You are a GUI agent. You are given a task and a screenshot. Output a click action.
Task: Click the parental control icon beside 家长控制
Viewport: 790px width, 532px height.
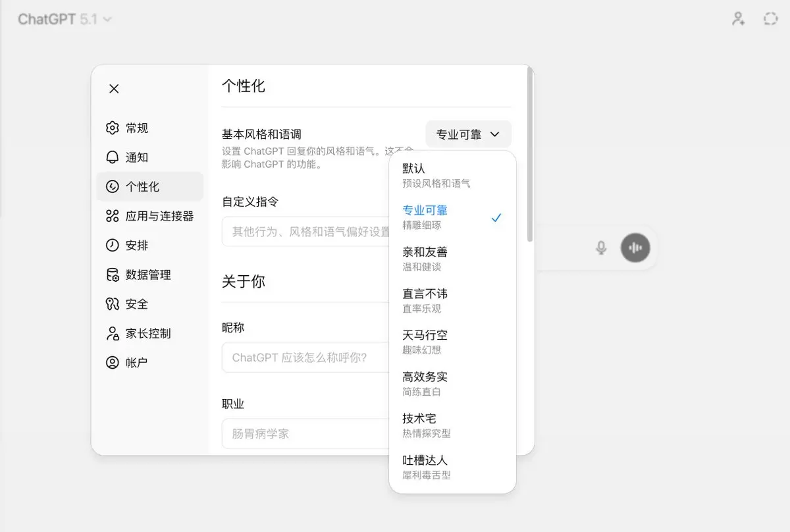tap(113, 333)
